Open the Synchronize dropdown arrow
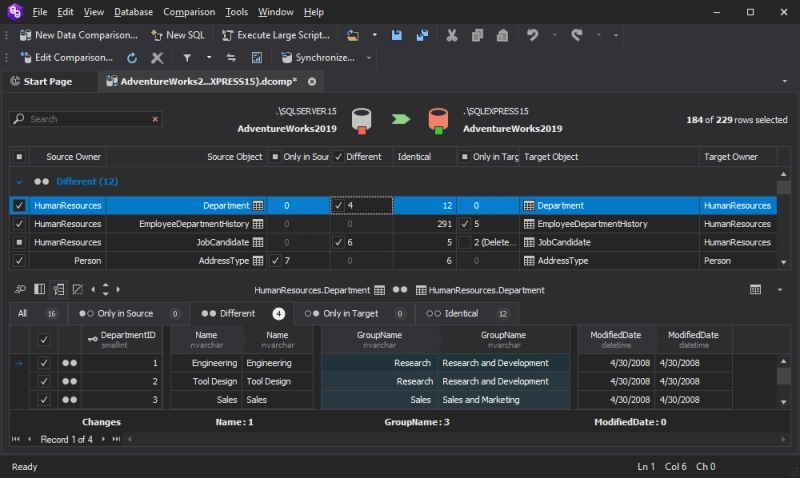This screenshot has width=800, height=478. pos(368,58)
